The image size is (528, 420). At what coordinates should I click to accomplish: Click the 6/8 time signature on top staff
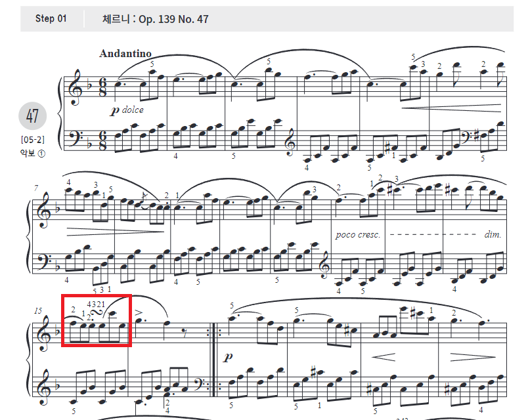tap(102, 87)
